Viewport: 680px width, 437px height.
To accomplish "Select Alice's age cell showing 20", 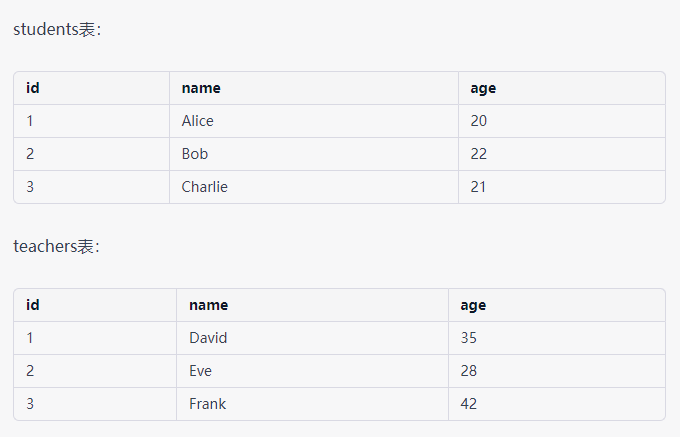I will pyautogui.click(x=479, y=121).
